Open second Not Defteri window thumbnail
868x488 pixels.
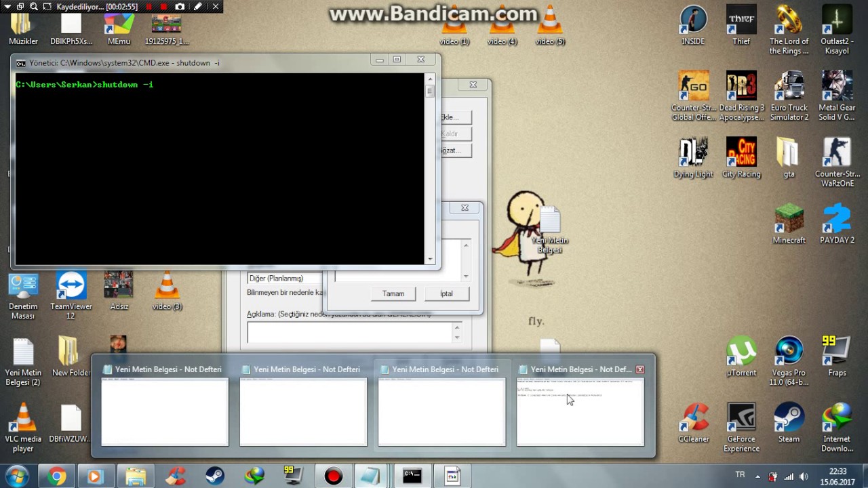click(x=303, y=405)
